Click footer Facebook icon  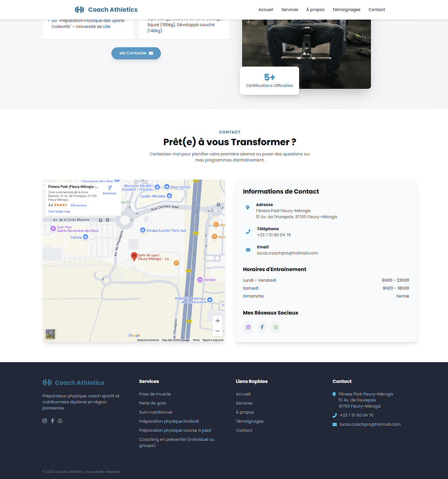(x=52, y=421)
